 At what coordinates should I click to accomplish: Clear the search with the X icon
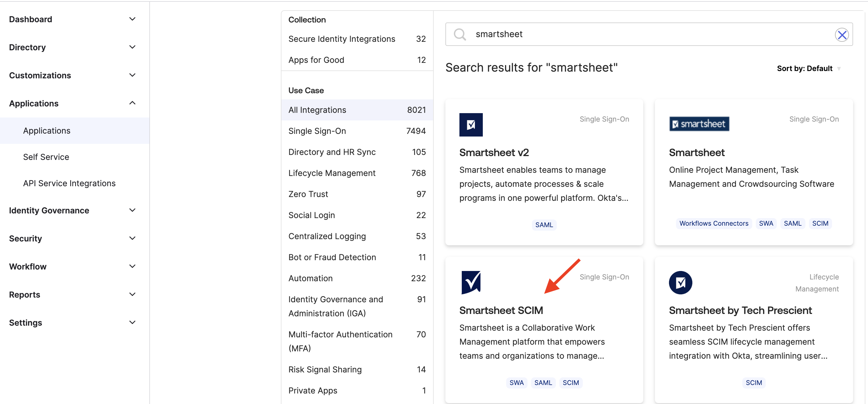coord(841,35)
